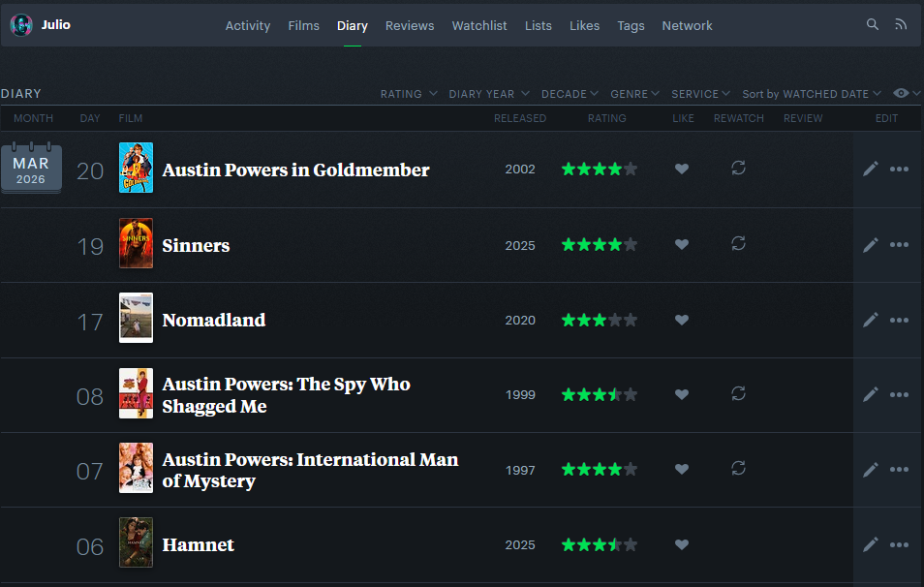
Task: Toggle the like heart for Goldmember
Action: coord(682,170)
